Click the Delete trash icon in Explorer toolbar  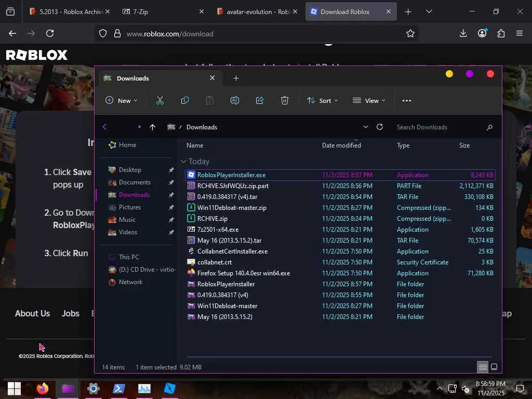(x=285, y=100)
